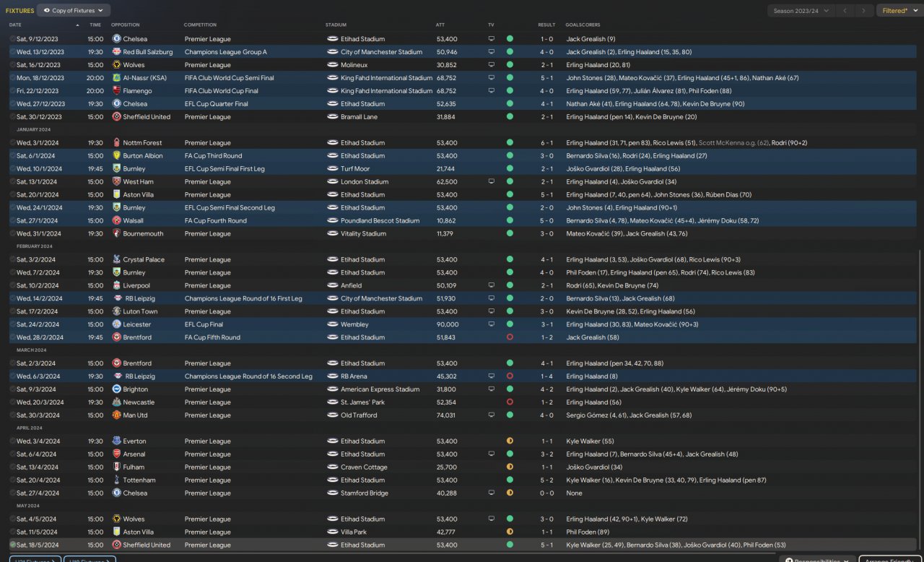Image resolution: width=924 pixels, height=562 pixels.
Task: Click the Newcastle club badge
Action: coord(117,402)
